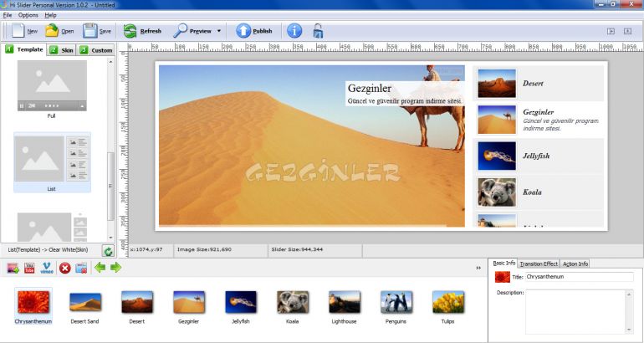644x343 pixels.
Task: Open the File menu
Action: click(x=8, y=15)
